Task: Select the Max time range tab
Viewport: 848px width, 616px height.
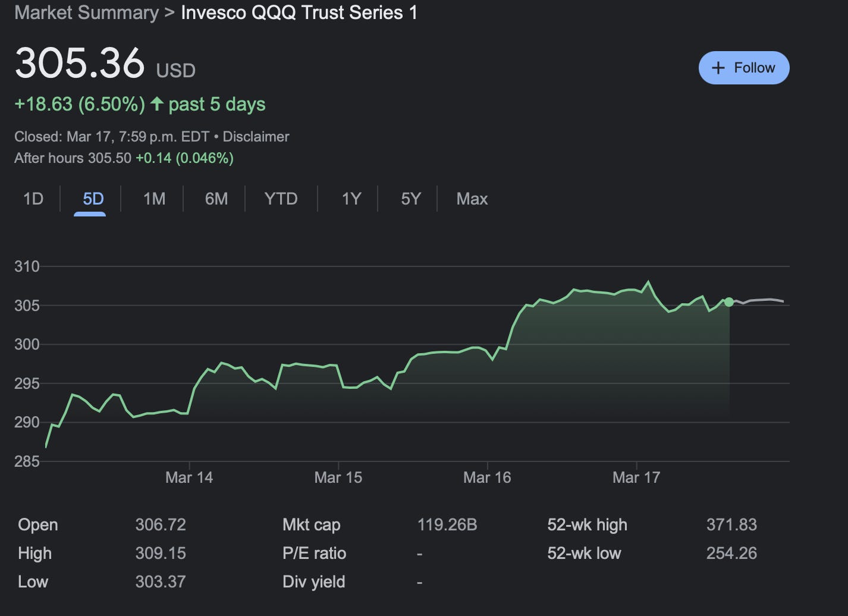Action: 472,199
